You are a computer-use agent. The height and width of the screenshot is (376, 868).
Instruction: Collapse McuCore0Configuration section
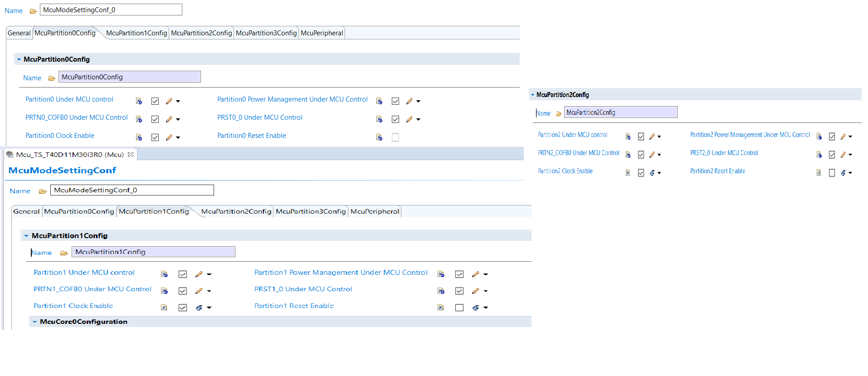click(x=34, y=322)
